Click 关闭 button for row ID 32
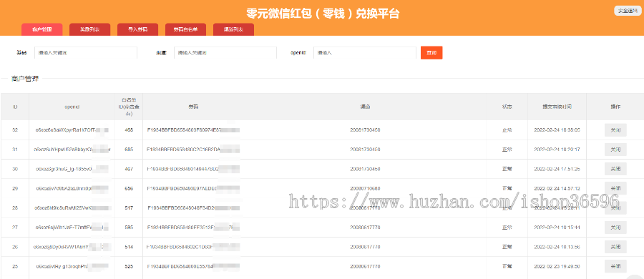 point(615,130)
